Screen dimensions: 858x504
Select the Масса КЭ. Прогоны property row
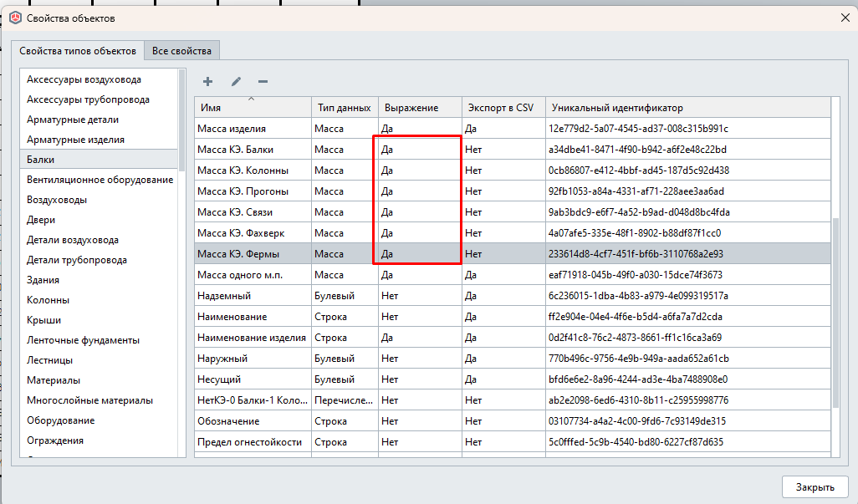512,191
